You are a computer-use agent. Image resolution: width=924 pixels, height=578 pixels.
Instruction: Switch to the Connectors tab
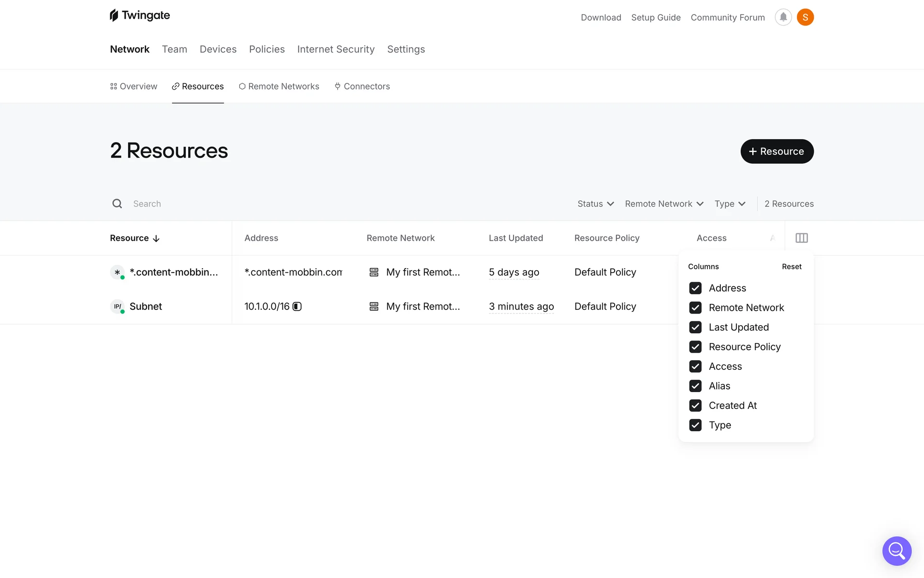362,86
